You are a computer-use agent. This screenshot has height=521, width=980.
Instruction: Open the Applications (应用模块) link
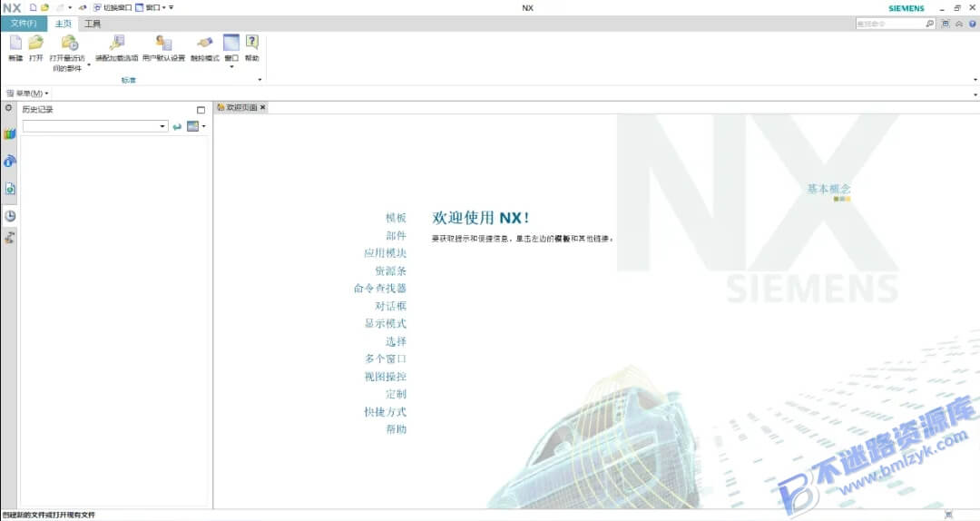(x=385, y=252)
